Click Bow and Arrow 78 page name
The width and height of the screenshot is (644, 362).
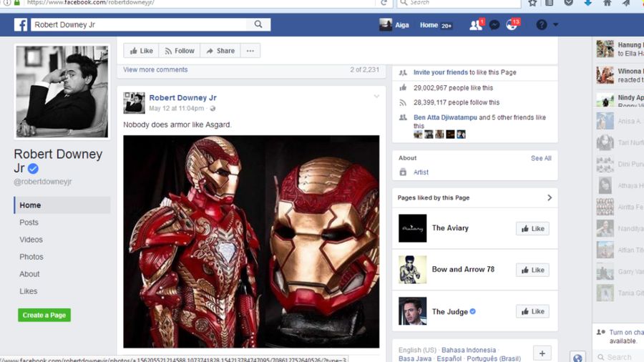point(463,270)
